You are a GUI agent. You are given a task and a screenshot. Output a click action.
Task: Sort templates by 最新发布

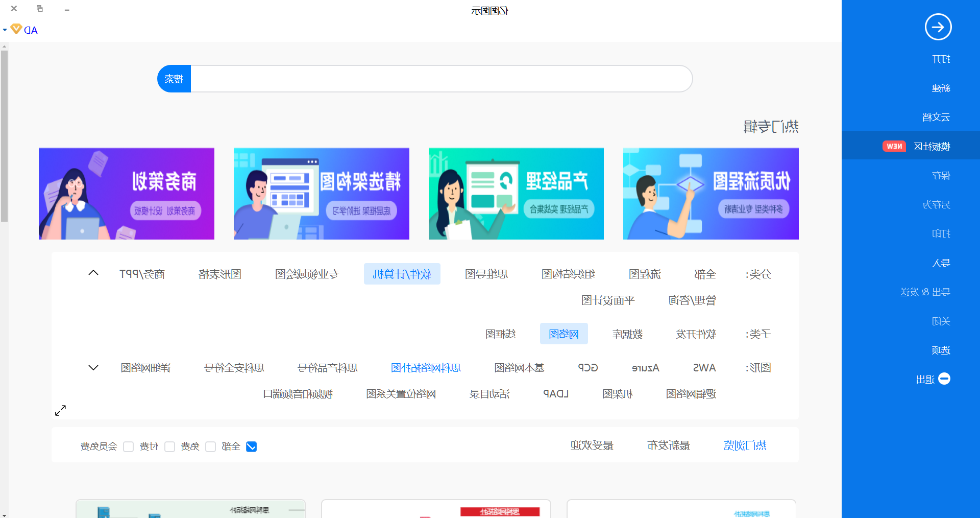(669, 445)
